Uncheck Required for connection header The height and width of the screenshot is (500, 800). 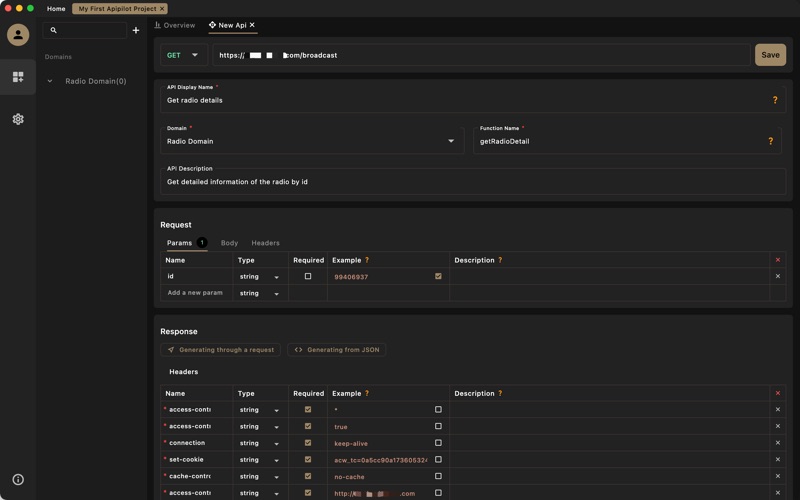pos(308,443)
